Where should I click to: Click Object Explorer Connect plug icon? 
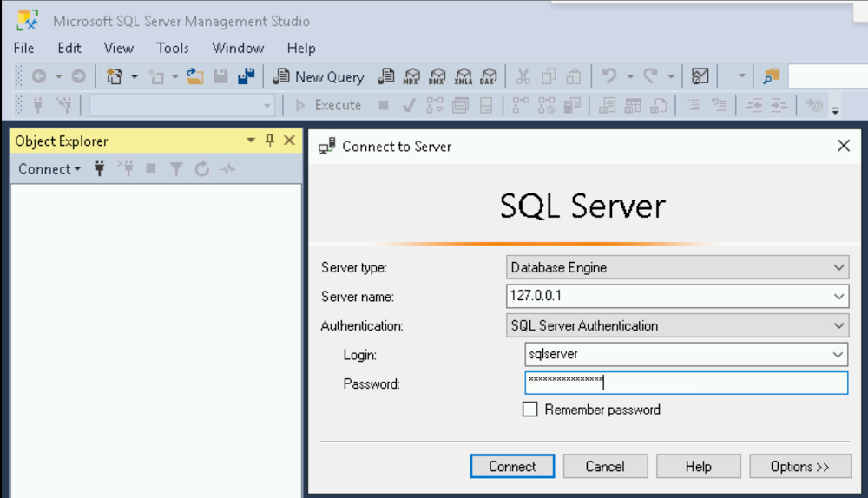pos(100,168)
